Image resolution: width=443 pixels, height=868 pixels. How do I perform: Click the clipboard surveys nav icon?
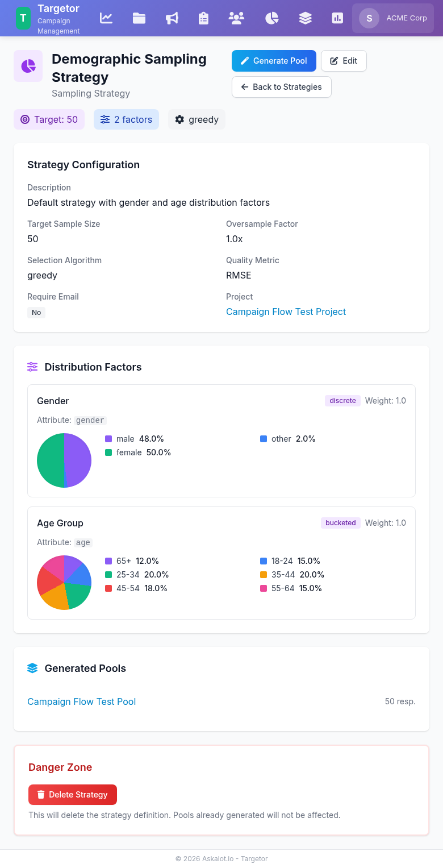pos(204,18)
